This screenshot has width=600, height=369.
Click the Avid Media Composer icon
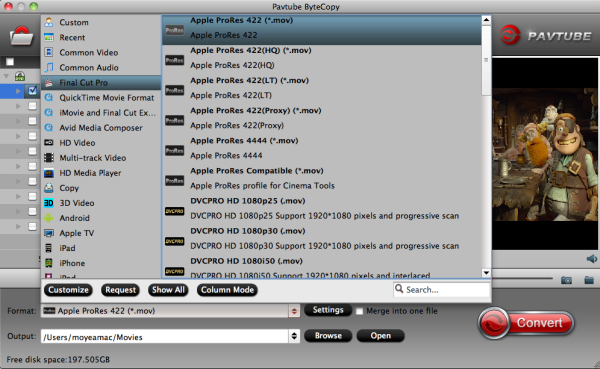[x=49, y=127]
